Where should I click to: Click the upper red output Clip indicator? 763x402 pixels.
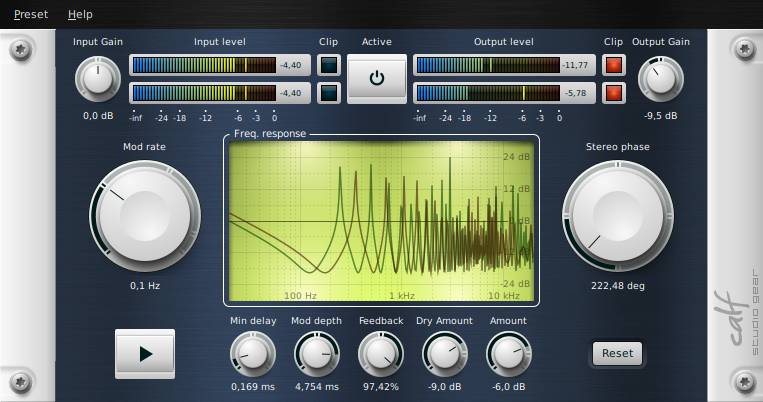point(614,65)
